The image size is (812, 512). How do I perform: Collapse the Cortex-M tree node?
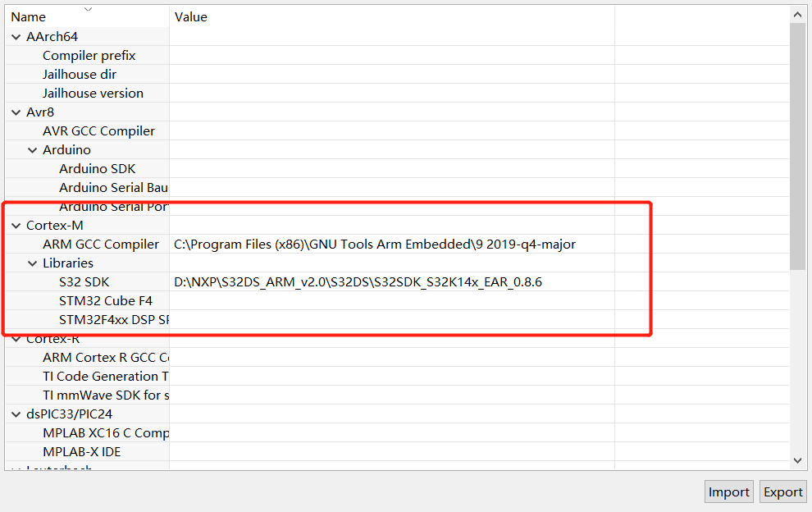pyautogui.click(x=16, y=226)
